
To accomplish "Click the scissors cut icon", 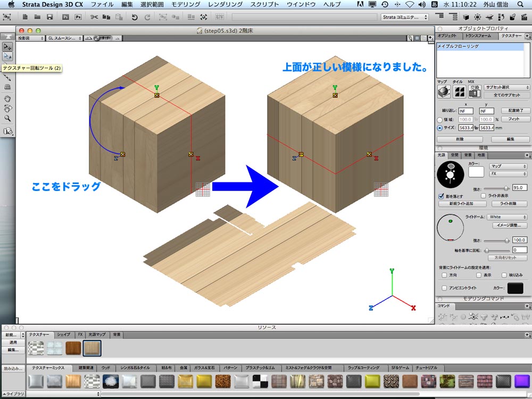I will (x=94, y=17).
